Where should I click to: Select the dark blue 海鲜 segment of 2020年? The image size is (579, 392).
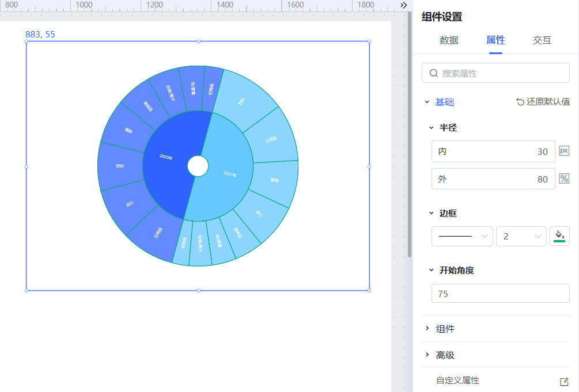tap(128, 130)
